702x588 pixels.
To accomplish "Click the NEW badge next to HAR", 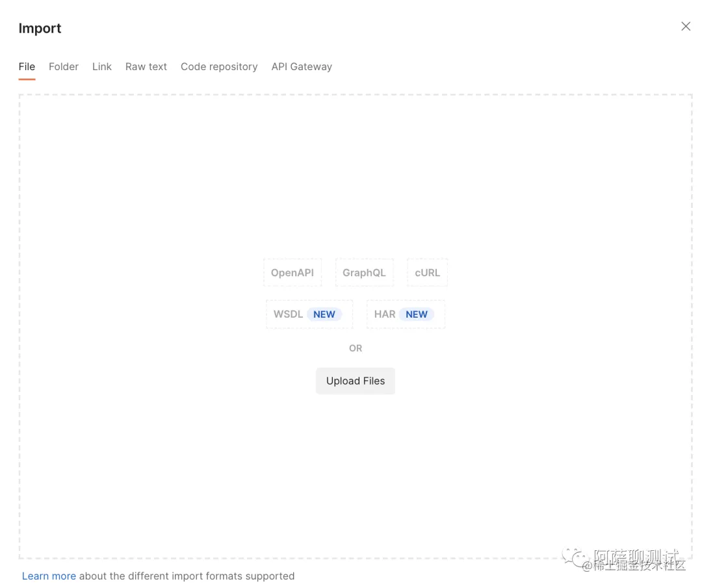I will click(417, 314).
